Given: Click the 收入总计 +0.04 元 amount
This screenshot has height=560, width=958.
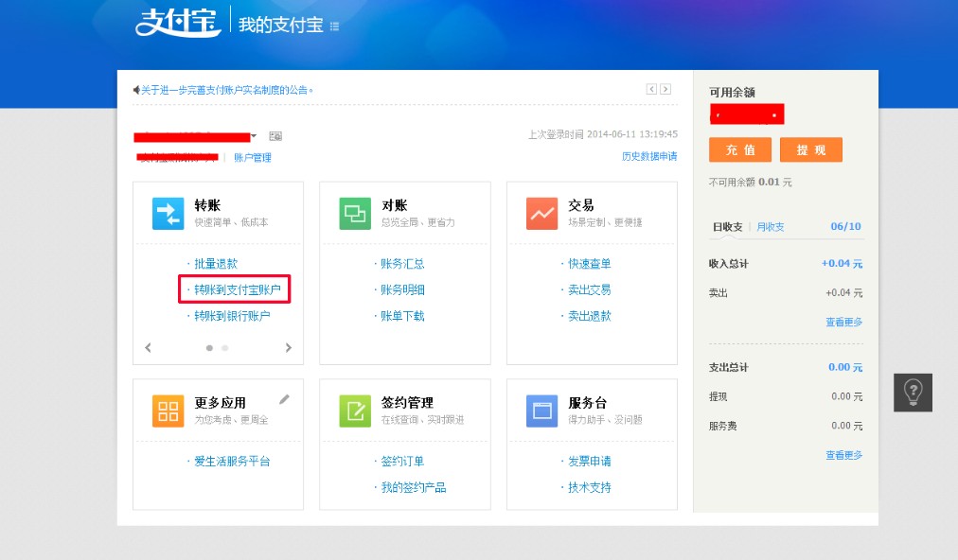Looking at the screenshot, I should [842, 263].
